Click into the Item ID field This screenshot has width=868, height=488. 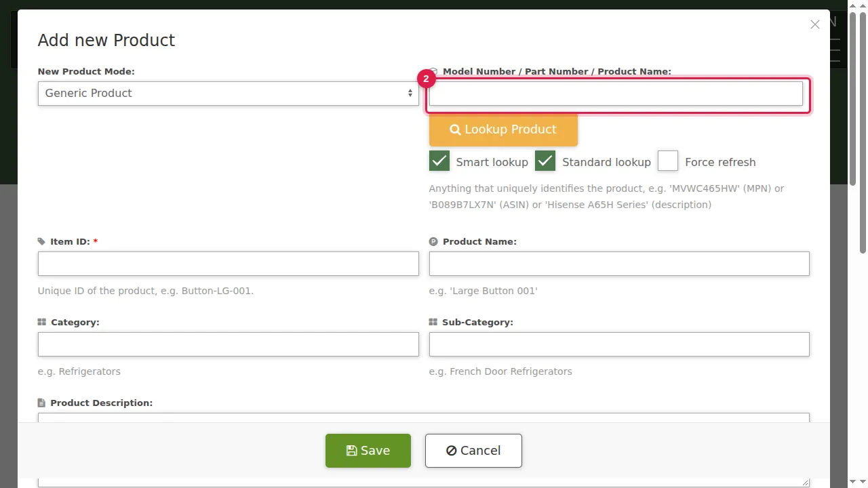(228, 264)
